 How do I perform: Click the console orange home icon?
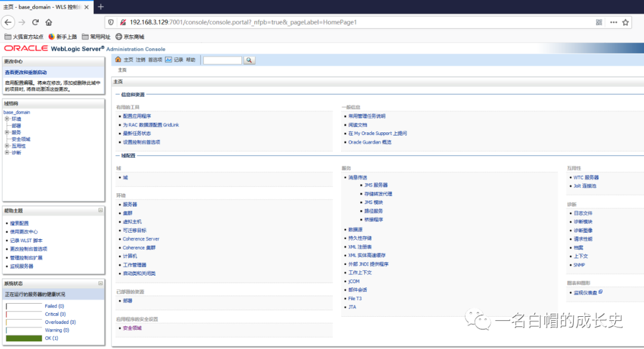[x=118, y=60]
